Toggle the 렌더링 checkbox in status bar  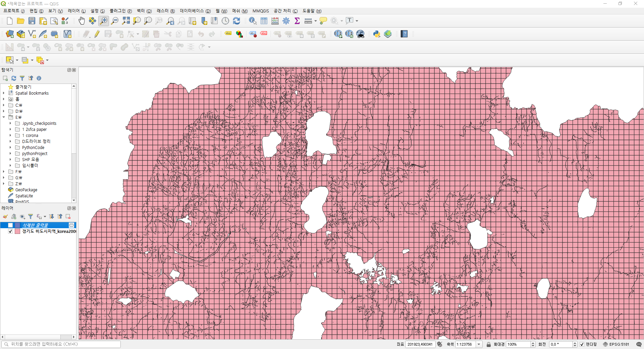click(582, 344)
